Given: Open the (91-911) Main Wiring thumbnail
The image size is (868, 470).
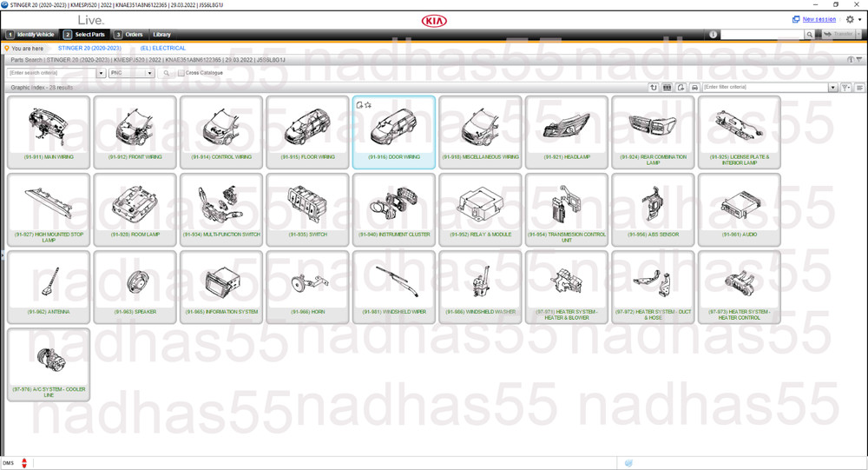Looking at the screenshot, I should coord(49,132).
